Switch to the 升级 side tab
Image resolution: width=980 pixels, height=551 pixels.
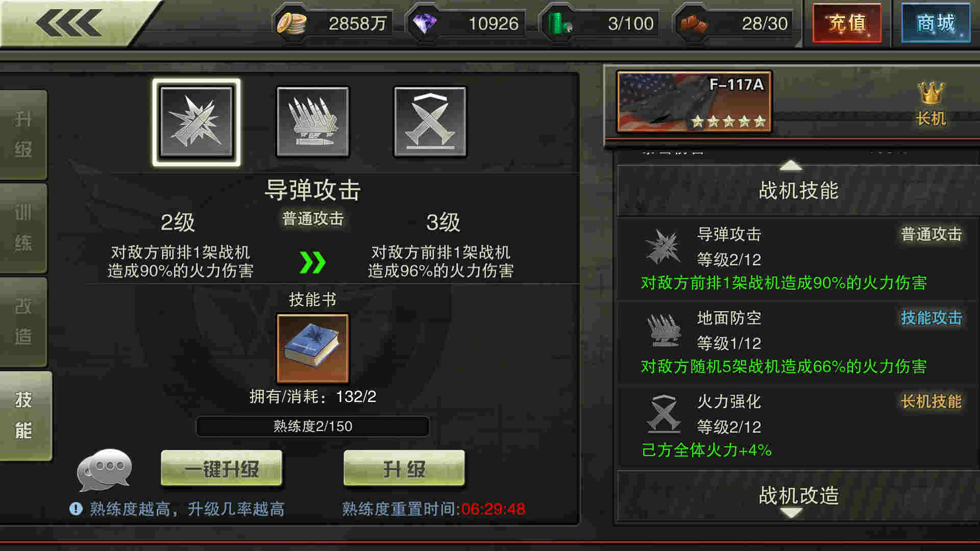click(23, 135)
